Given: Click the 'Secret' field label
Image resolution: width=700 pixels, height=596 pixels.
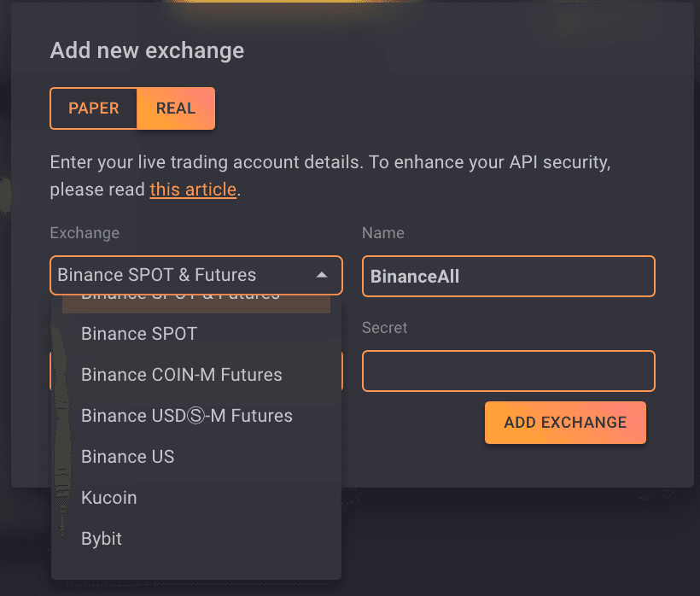Looking at the screenshot, I should point(384,328).
